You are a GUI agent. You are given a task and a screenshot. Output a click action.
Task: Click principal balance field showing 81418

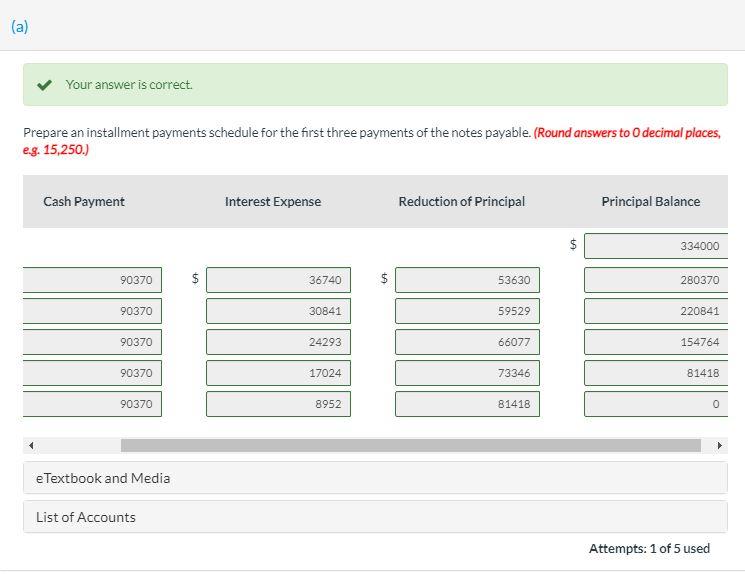click(656, 373)
